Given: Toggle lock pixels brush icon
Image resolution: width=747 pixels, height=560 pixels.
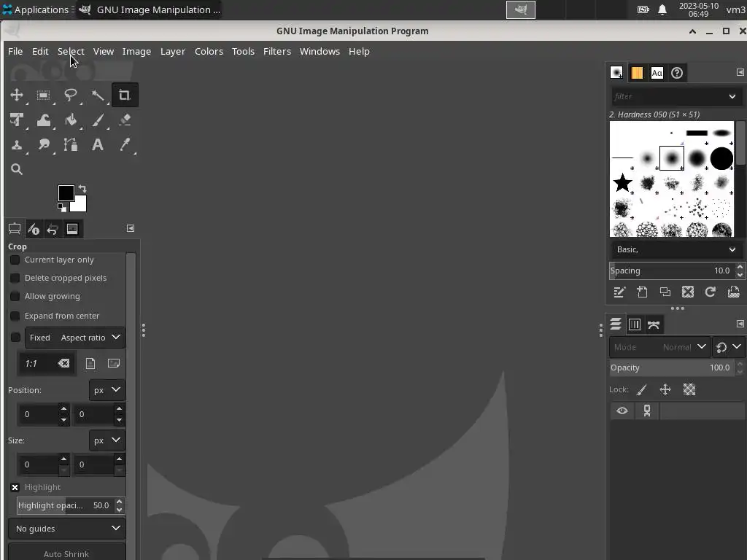Looking at the screenshot, I should click(x=642, y=389).
